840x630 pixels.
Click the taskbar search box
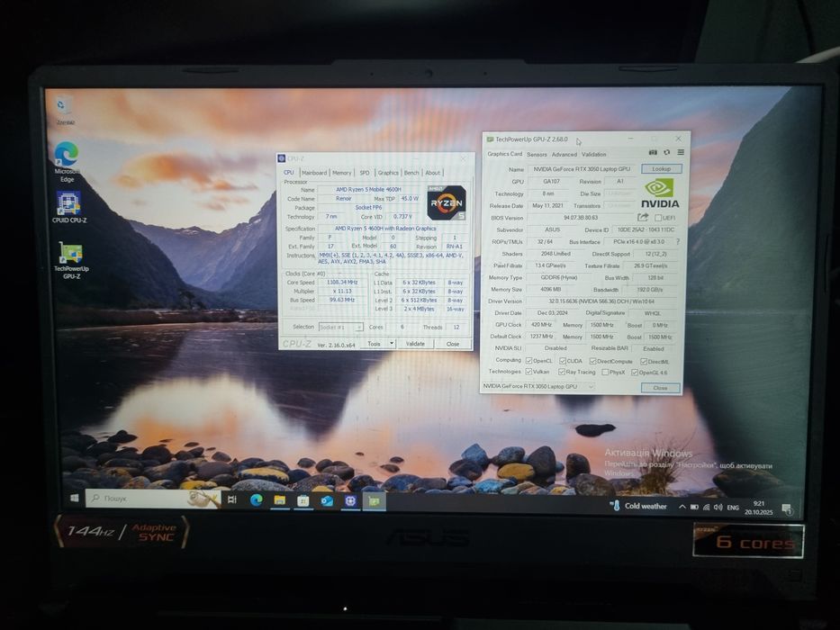coord(153,499)
